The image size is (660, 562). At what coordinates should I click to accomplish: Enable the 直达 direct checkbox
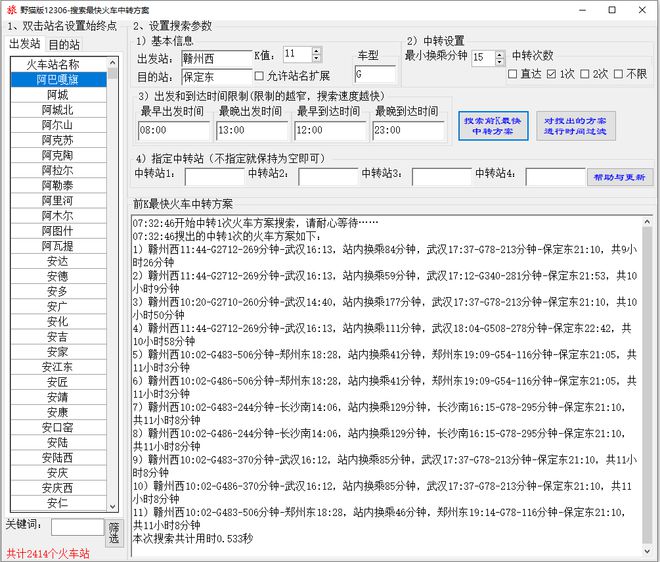512,74
